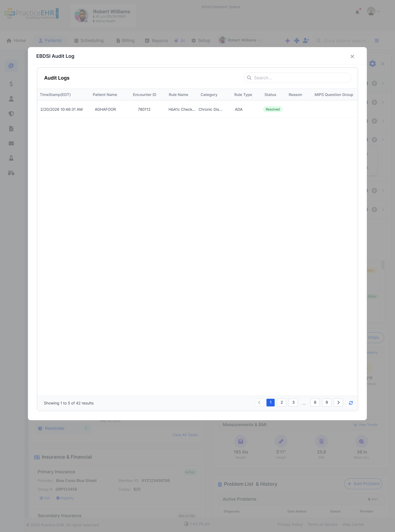Viewport: 395px width, 532px height.
Task: Go to previous page of audit results
Action: click(x=259, y=403)
